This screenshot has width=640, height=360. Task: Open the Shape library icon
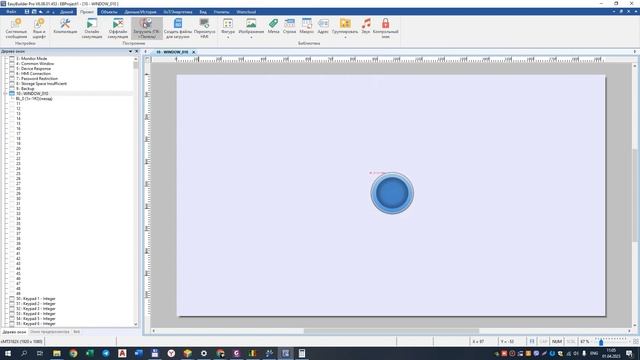pyautogui.click(x=228, y=24)
